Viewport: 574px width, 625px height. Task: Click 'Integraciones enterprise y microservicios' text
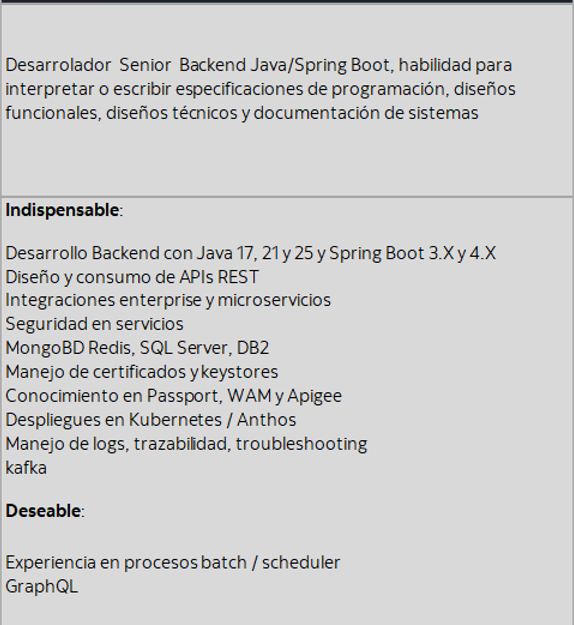[x=168, y=301]
